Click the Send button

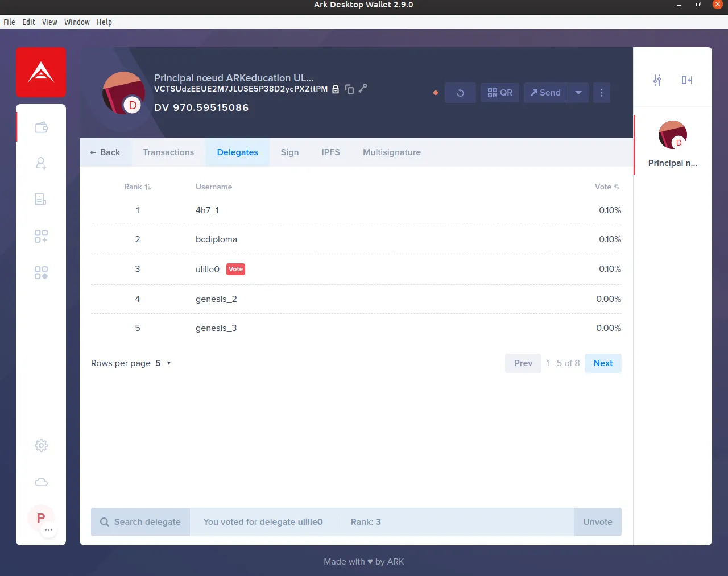(545, 93)
